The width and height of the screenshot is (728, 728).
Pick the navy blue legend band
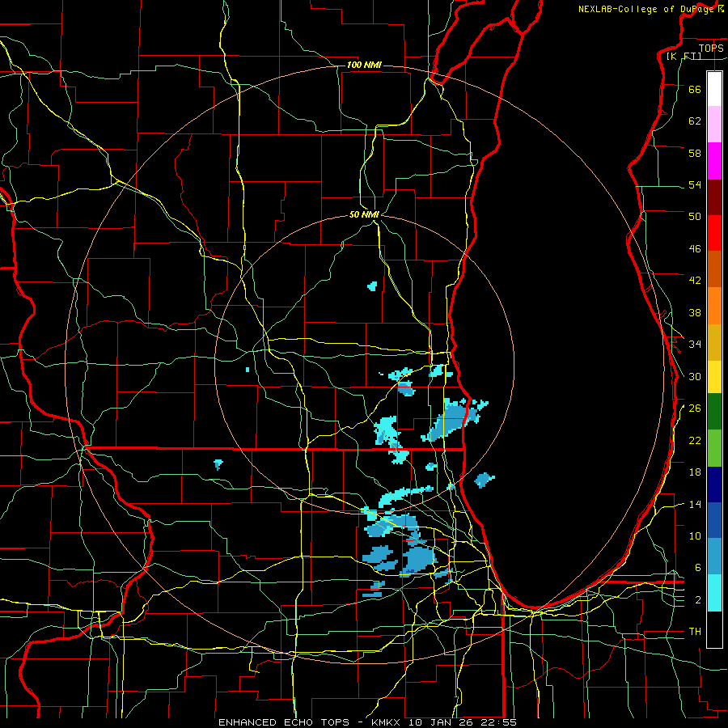(714, 485)
